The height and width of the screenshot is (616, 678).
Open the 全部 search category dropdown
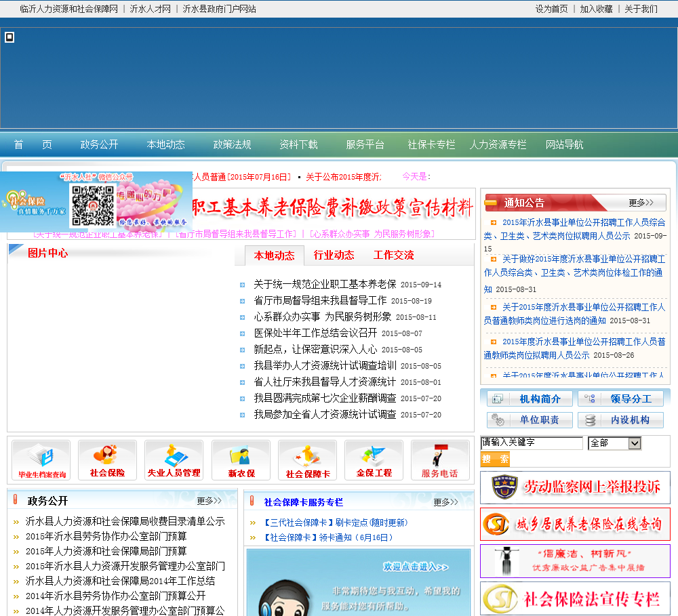[614, 443]
